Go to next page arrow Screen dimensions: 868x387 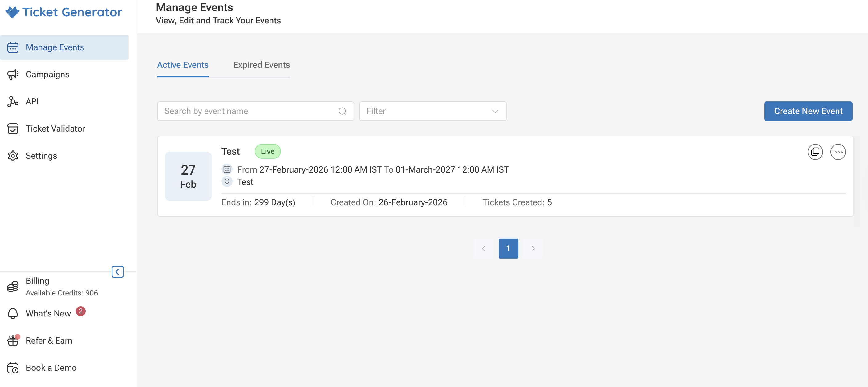[x=533, y=248]
